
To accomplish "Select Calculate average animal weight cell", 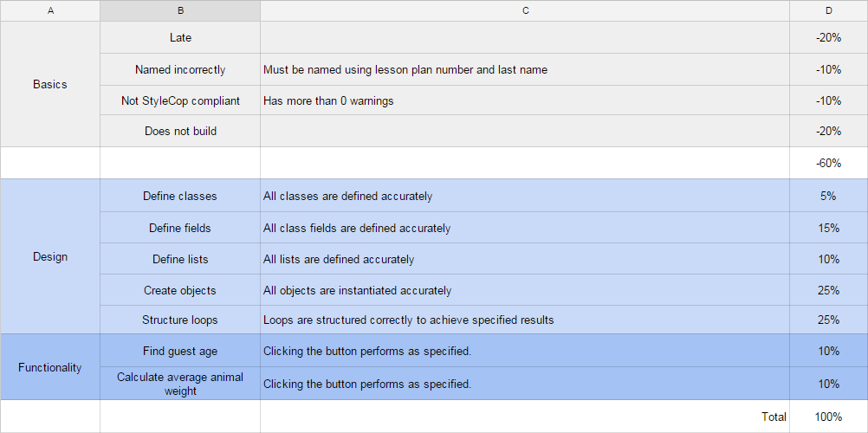I will [180, 384].
